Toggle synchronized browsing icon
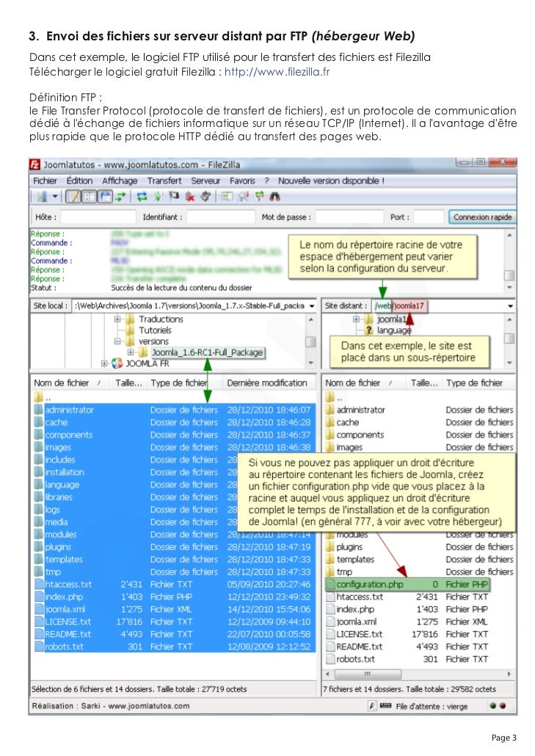 click(x=259, y=196)
